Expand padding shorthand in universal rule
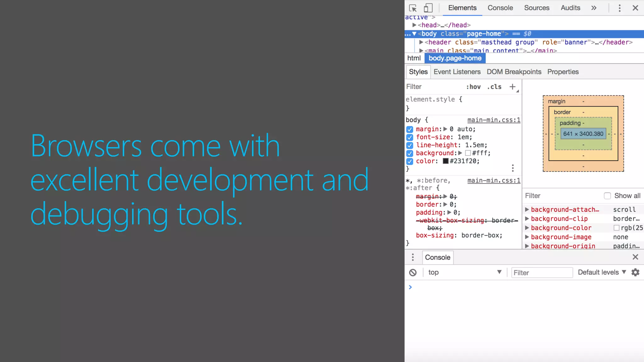This screenshot has width=644, height=362. [449, 212]
